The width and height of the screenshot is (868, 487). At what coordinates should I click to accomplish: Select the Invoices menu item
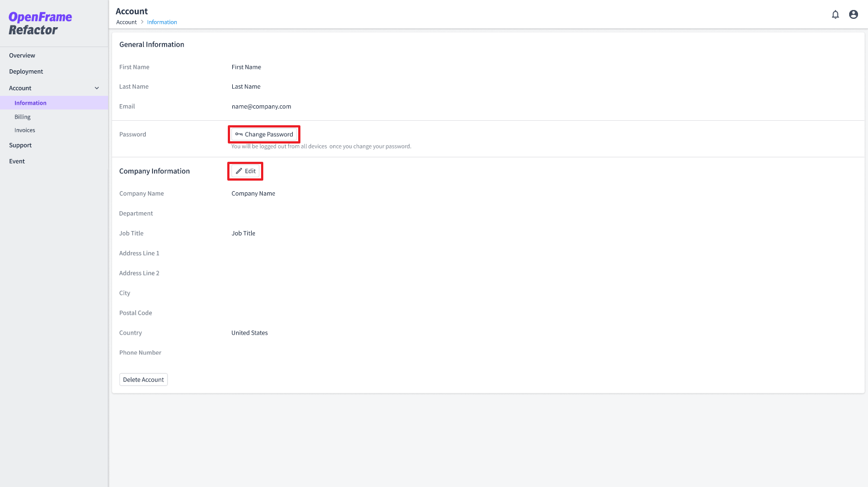24,130
